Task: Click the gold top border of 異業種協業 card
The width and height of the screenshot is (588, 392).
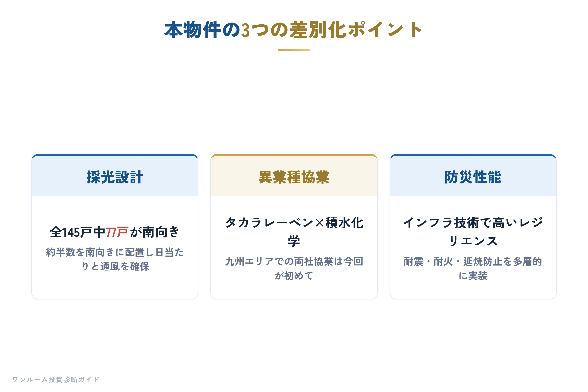Action: point(294,155)
